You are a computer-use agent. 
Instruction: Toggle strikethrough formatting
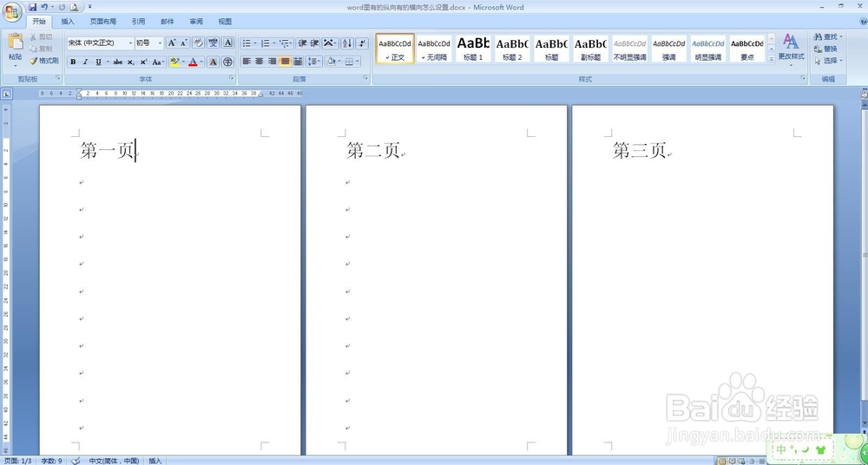pyautogui.click(x=117, y=62)
